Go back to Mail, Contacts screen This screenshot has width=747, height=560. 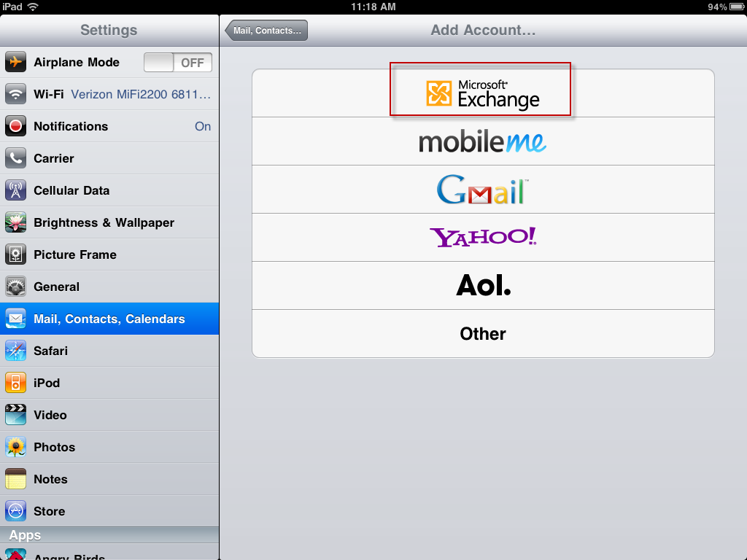click(266, 31)
